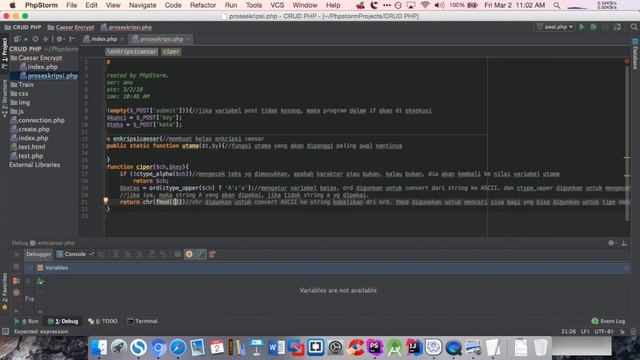Screen dimensions: 640x360
Task: Select the \enkripsicaesar breadcrumb
Action: 131,52
